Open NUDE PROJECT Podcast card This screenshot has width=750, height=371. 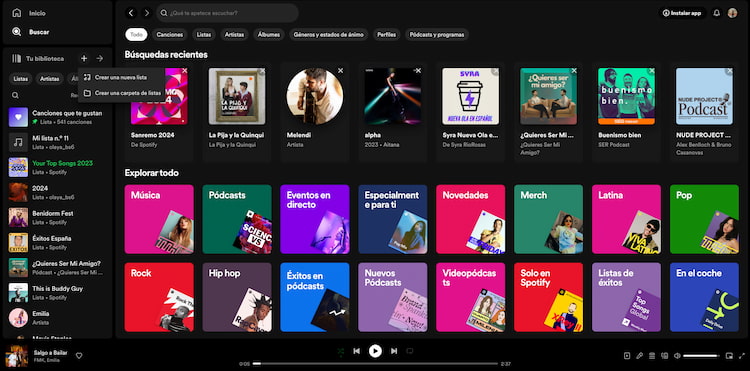(x=704, y=112)
